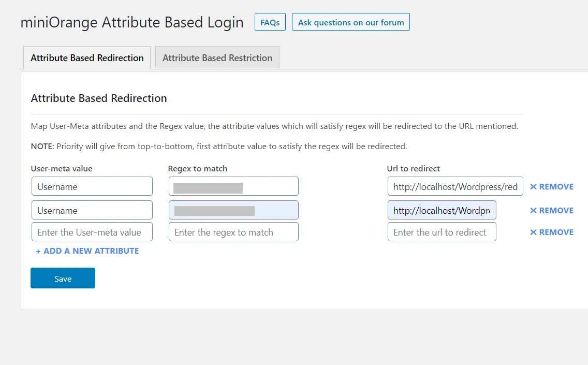Image resolution: width=588 pixels, height=365 pixels.
Task: Click the User-meta value column label
Action: pyautogui.click(x=62, y=168)
